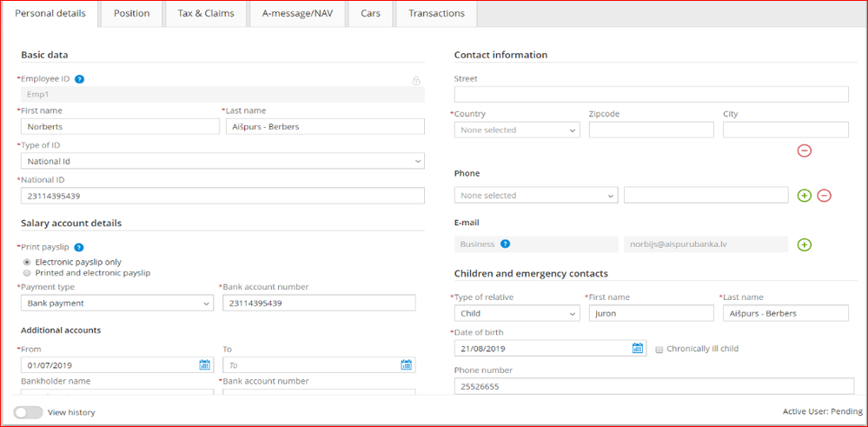Click the Employee ID help icon

coord(79,79)
